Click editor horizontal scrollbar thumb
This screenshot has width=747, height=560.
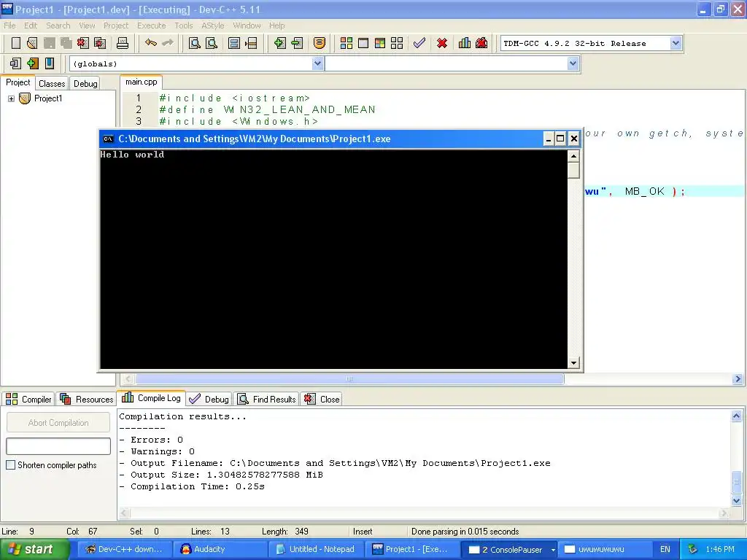click(x=349, y=379)
